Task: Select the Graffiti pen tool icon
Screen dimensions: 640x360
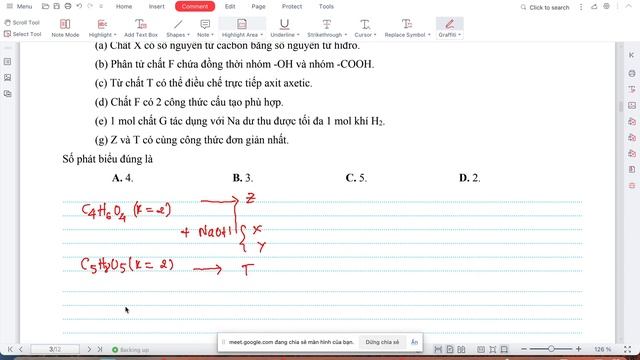Action: point(450,24)
